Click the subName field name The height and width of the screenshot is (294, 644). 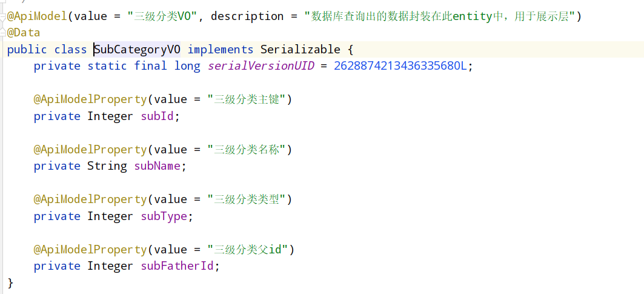point(158,166)
